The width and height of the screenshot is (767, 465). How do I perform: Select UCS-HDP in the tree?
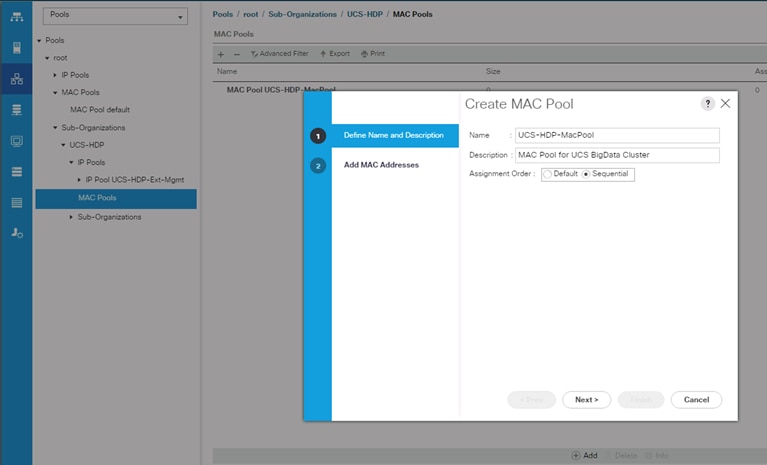pos(87,145)
